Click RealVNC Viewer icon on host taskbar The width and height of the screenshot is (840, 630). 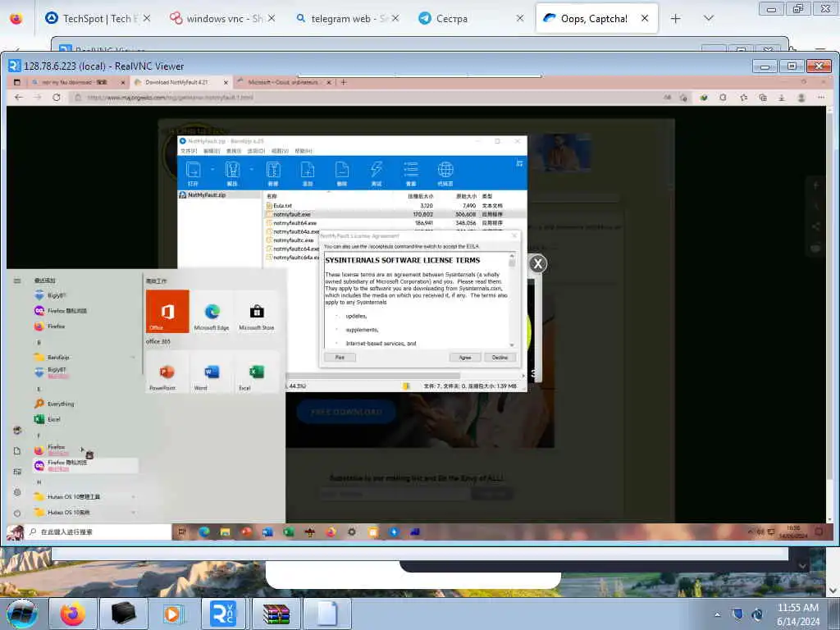(223, 614)
